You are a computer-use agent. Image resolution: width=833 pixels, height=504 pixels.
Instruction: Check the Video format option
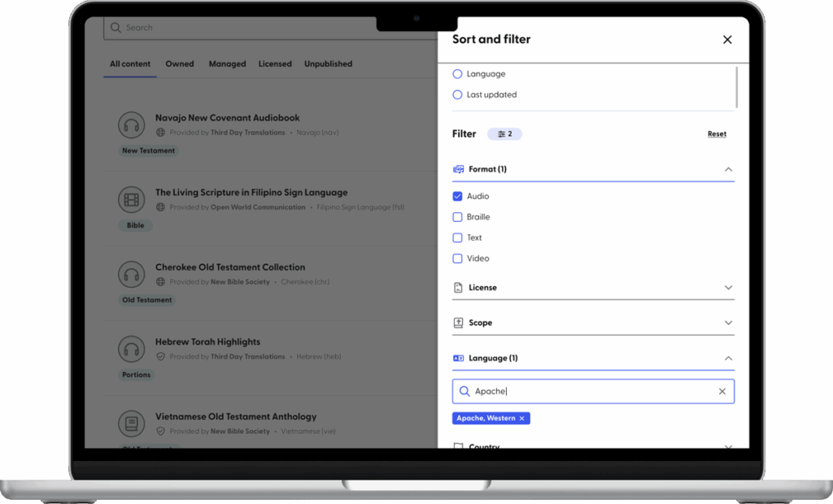(x=458, y=258)
